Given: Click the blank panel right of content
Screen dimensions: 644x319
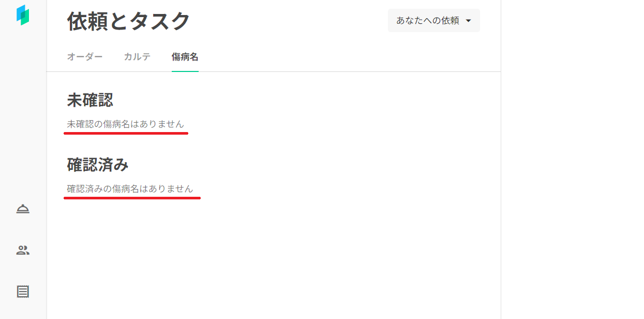Looking at the screenshot, I should point(572,155).
